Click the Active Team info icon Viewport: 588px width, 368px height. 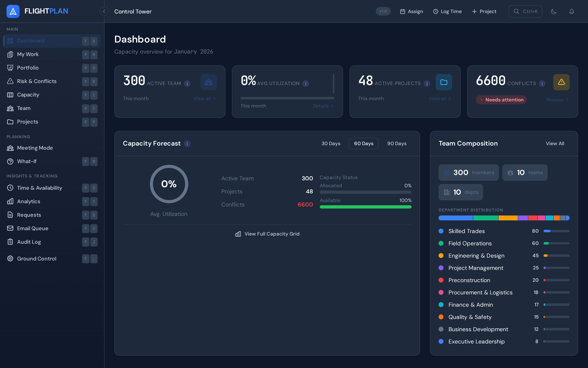pos(187,84)
